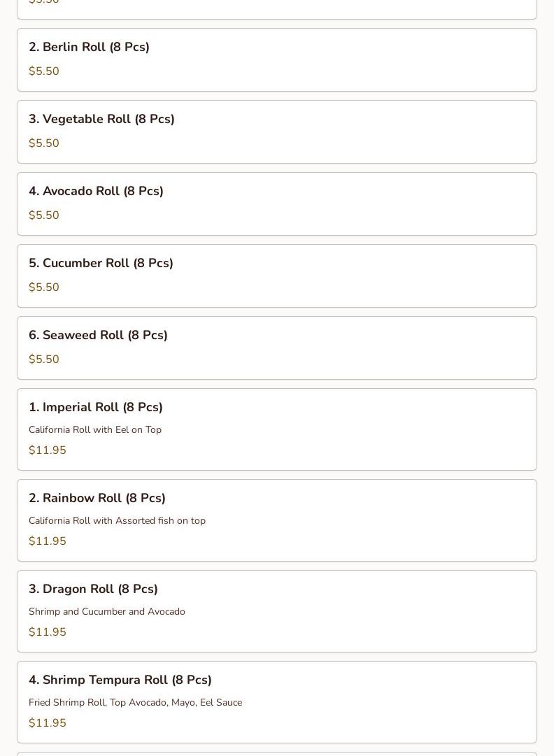
Task: Click "California Roll with Eel on Top" description
Action: coord(95,430)
